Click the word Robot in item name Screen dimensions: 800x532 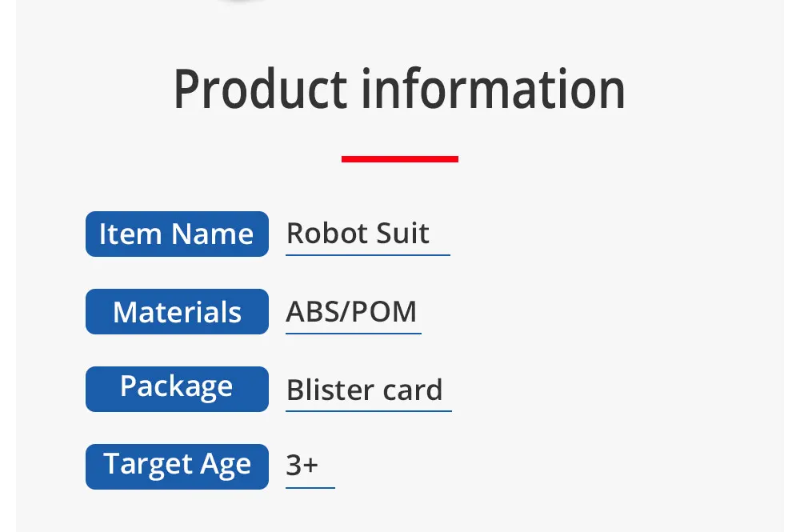tap(327, 234)
